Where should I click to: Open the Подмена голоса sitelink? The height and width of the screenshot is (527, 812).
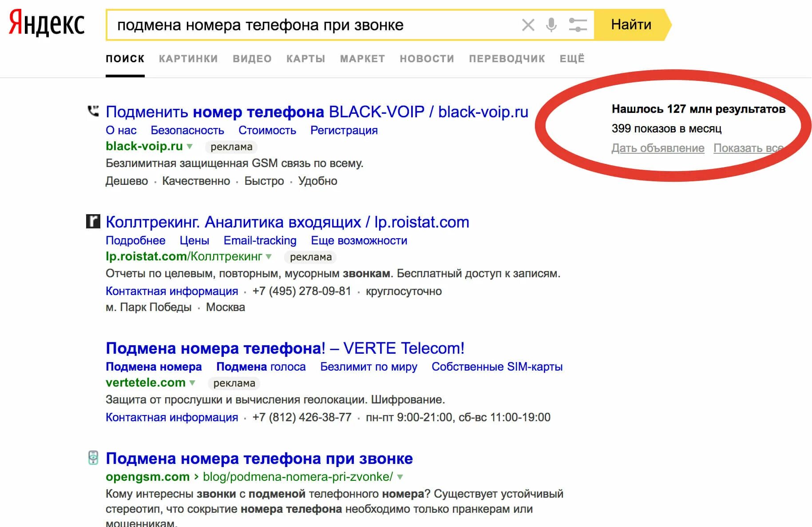(261, 367)
